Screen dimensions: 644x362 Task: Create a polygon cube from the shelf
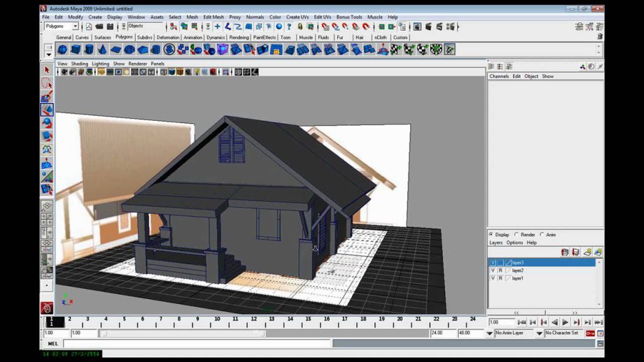(75, 50)
